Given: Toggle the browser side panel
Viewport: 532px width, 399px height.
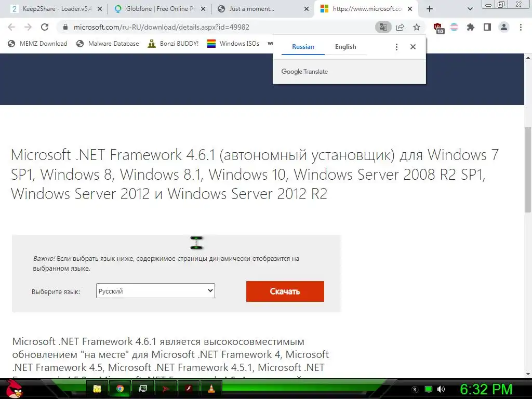Looking at the screenshot, I should tap(487, 27).
